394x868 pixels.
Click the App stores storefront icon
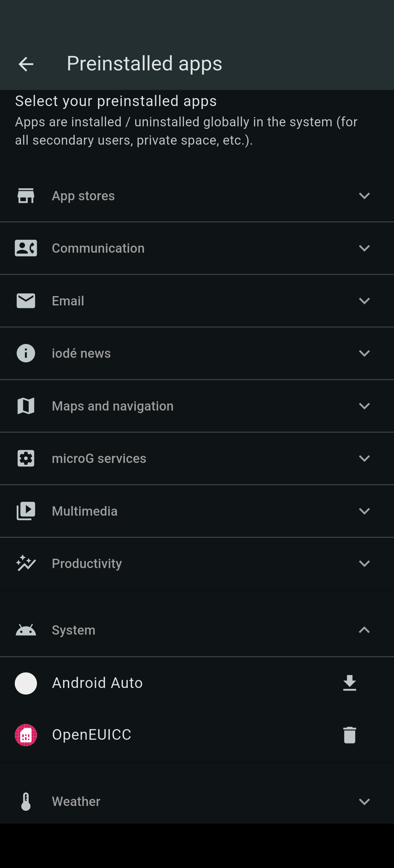click(x=26, y=196)
